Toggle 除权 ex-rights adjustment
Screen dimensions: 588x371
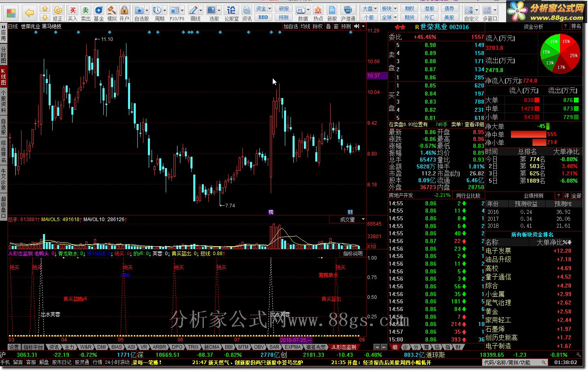(318, 26)
